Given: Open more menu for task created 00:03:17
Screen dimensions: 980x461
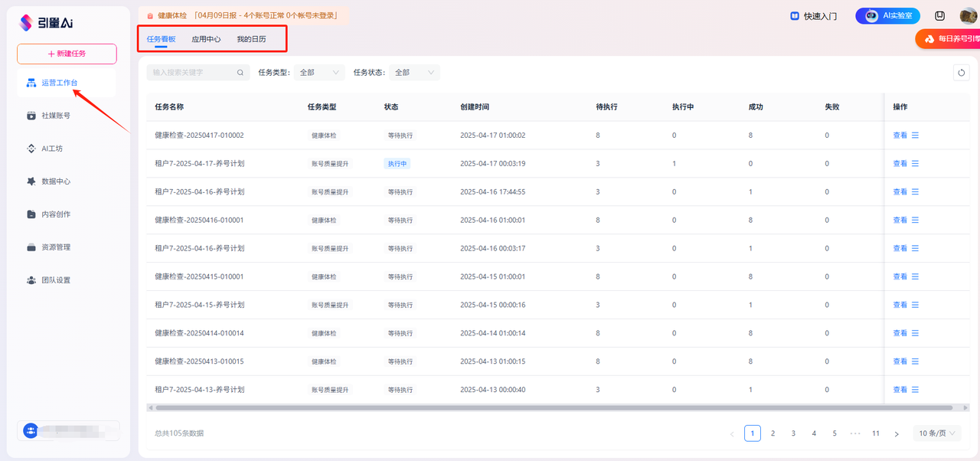Looking at the screenshot, I should tap(915, 249).
